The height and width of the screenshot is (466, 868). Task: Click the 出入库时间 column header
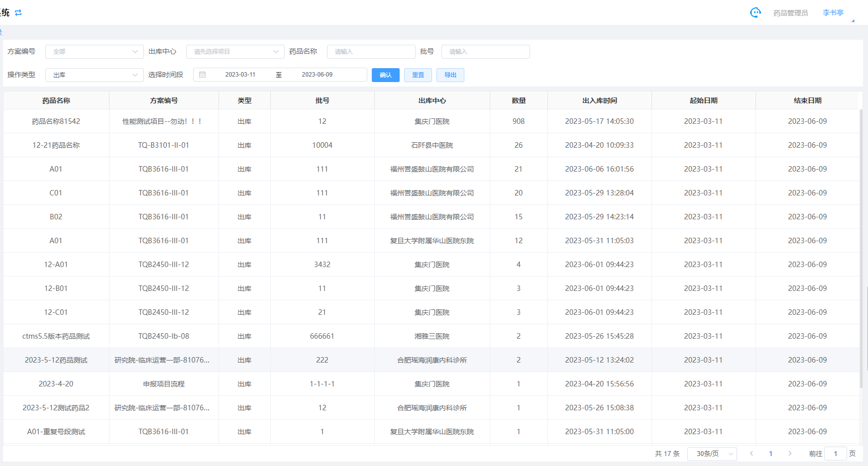click(x=600, y=100)
